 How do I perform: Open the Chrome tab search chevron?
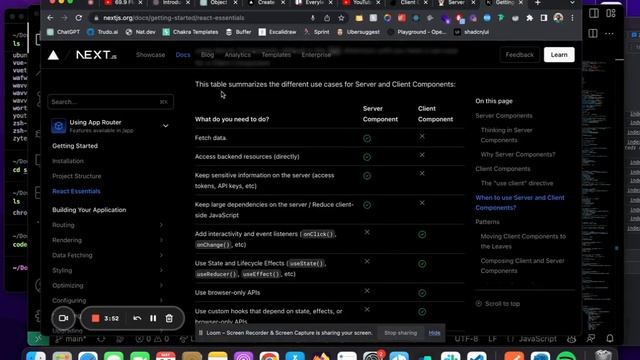pyautogui.click(x=572, y=3)
